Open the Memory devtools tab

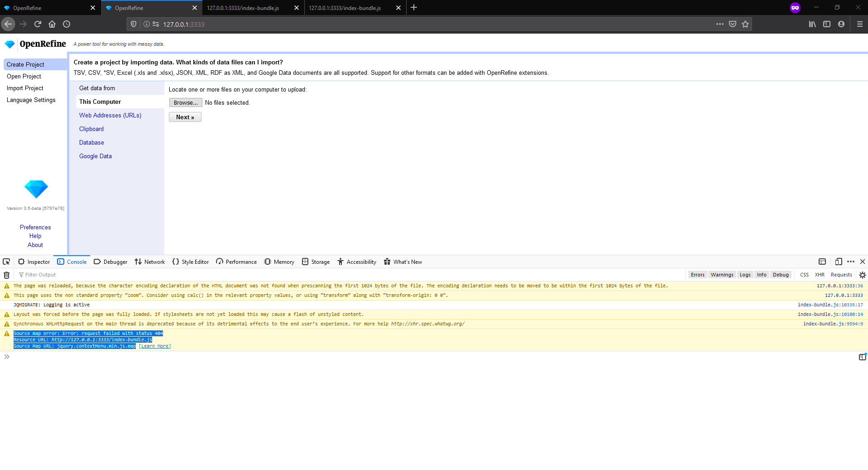point(279,262)
